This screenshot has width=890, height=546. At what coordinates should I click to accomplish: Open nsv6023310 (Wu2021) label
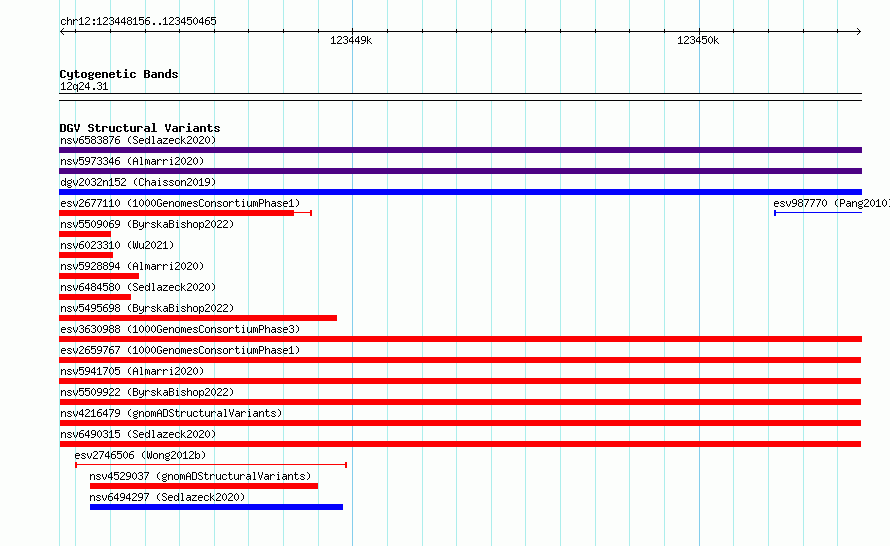117,245
